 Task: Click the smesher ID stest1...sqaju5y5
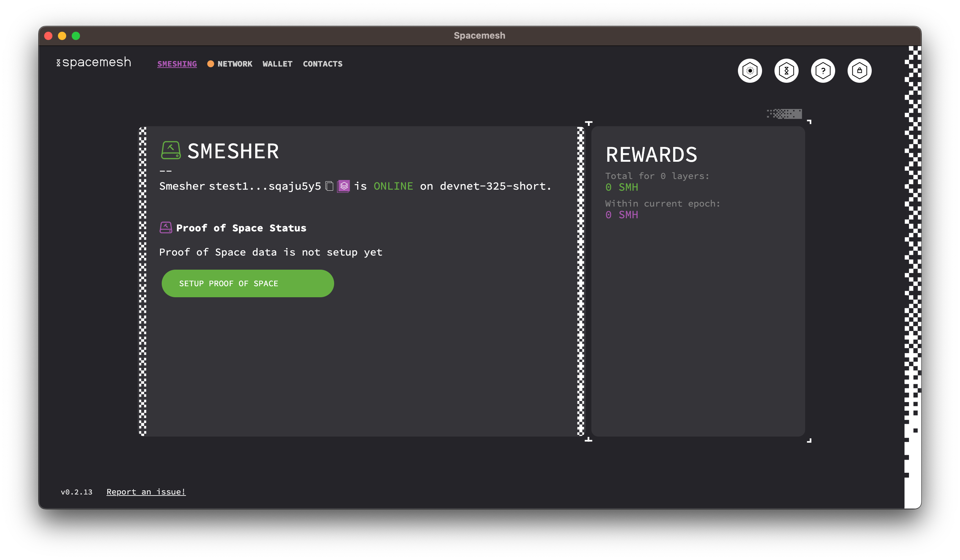click(x=265, y=186)
